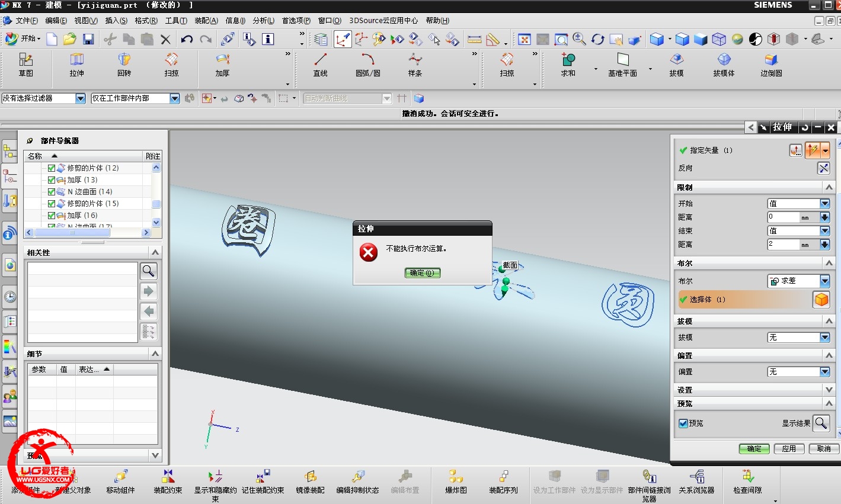Click the 取消 cancel button
The image size is (841, 504).
point(824,449)
